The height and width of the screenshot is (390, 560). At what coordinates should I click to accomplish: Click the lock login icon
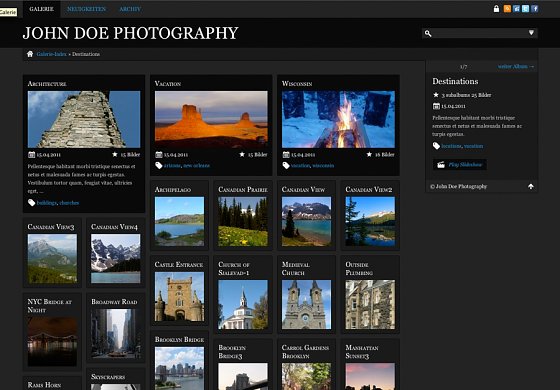tap(496, 9)
